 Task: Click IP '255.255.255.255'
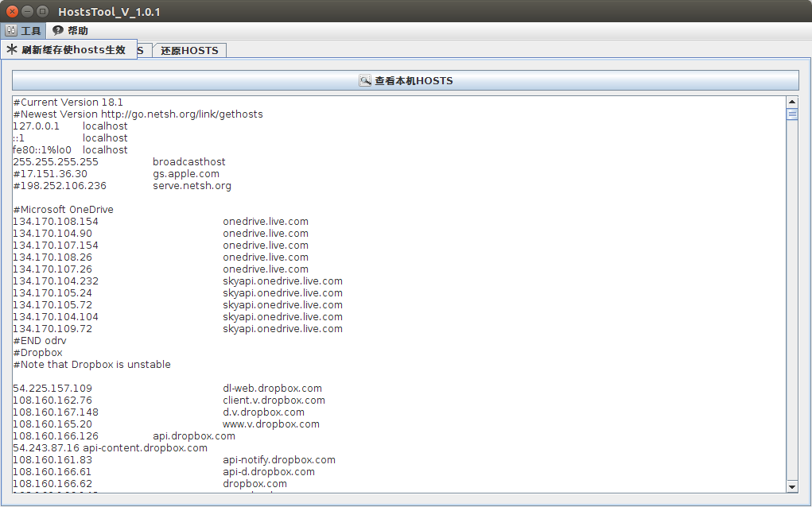click(56, 162)
